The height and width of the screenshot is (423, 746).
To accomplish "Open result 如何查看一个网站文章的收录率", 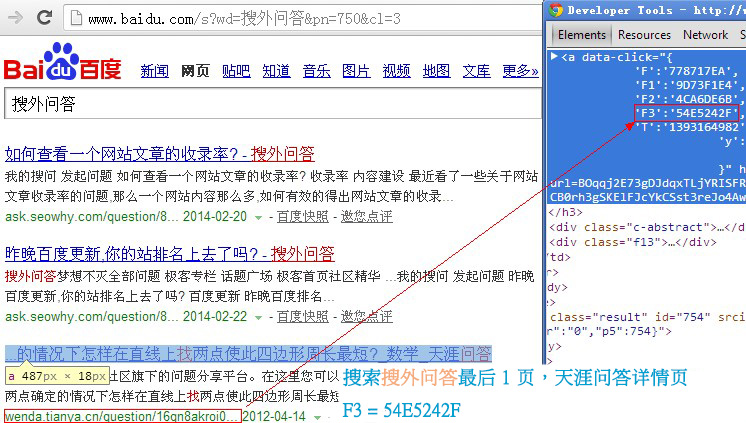I will pos(159,154).
